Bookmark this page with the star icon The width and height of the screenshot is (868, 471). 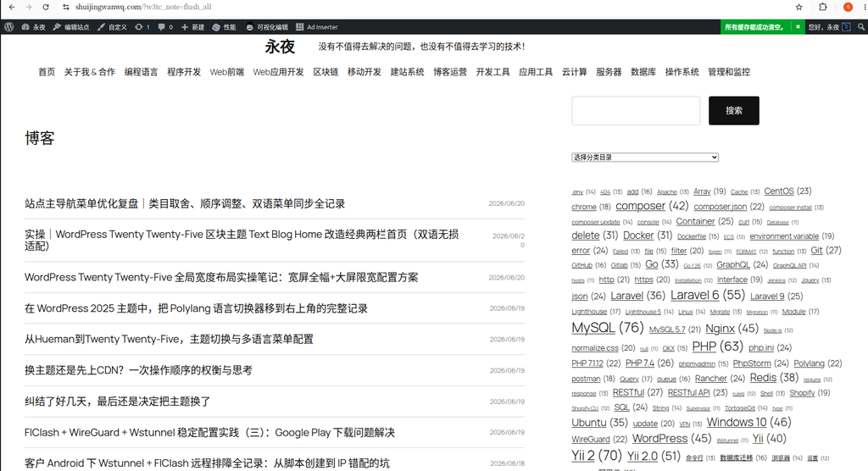pyautogui.click(x=798, y=7)
